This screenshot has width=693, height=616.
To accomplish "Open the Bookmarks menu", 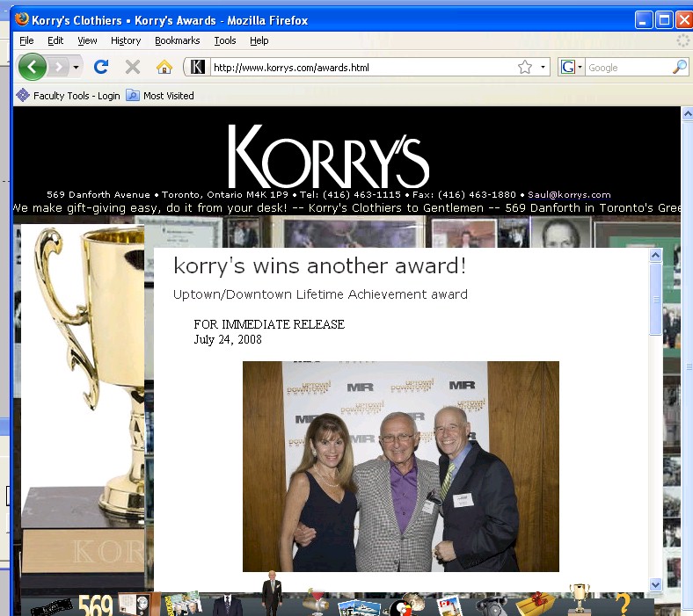I will [x=178, y=40].
